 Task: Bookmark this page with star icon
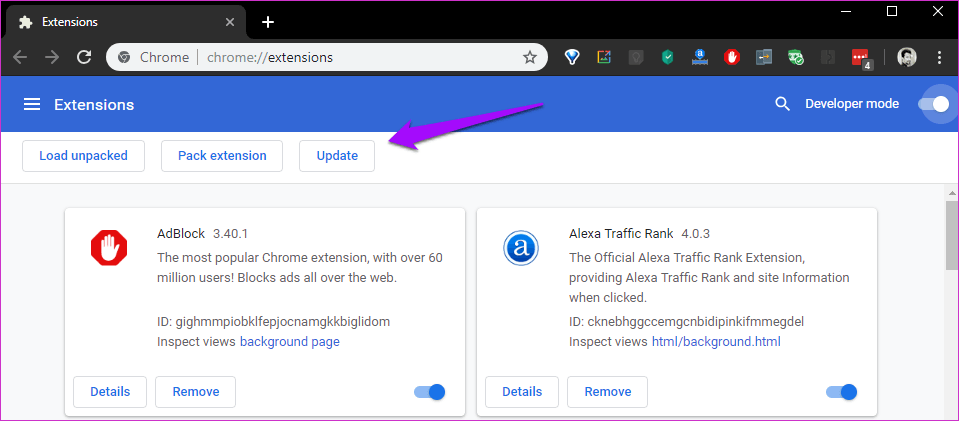coord(530,58)
